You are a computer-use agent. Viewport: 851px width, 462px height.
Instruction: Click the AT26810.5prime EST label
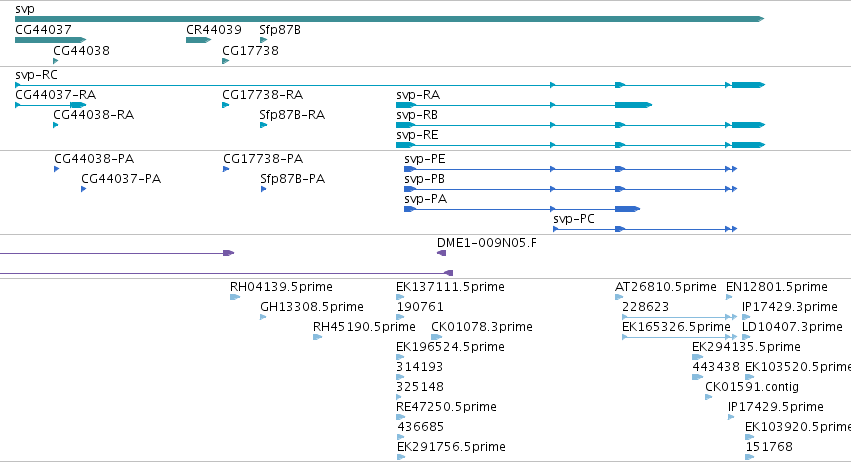point(665,287)
